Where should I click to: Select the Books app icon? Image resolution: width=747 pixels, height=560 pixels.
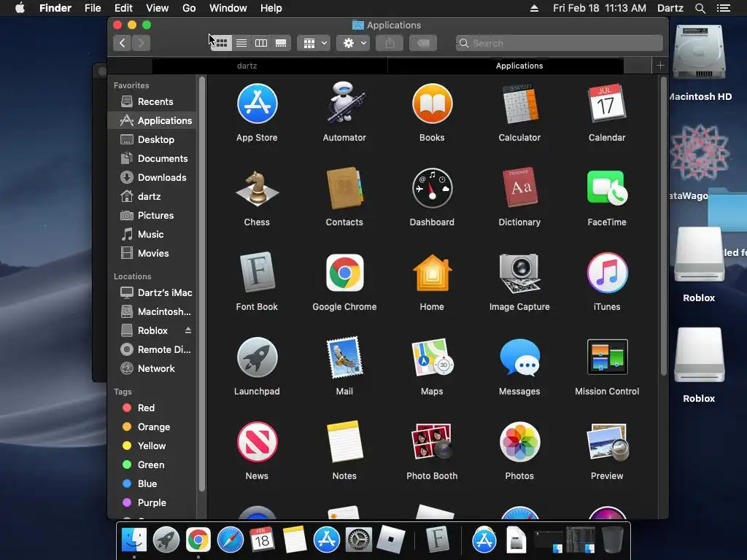(432, 104)
